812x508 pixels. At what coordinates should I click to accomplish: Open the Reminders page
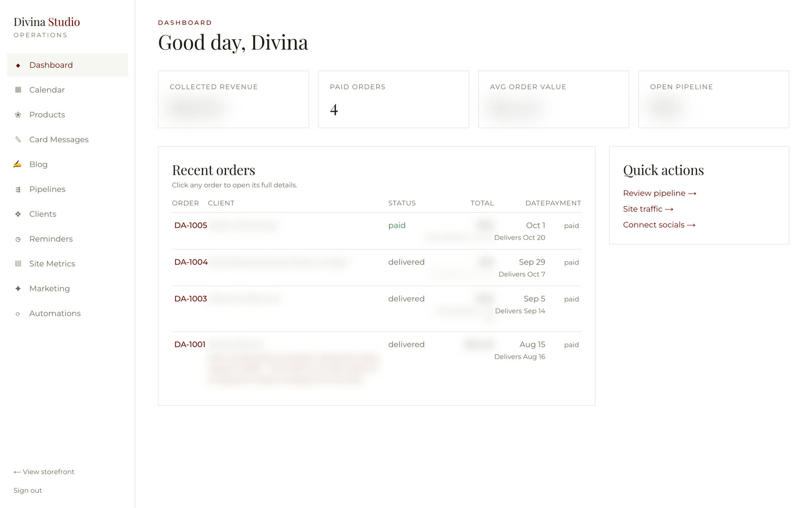[x=67, y=239]
